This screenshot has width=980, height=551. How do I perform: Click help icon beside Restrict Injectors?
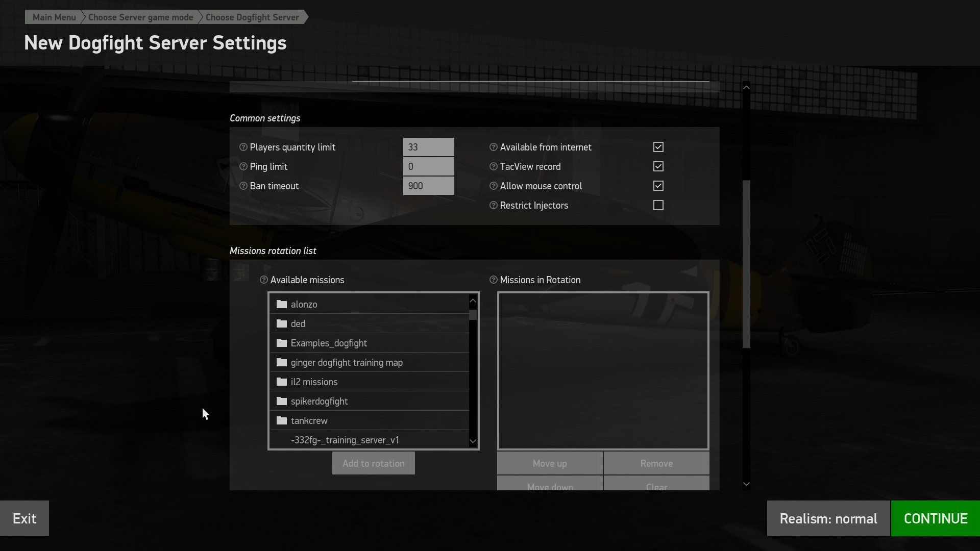(x=493, y=205)
